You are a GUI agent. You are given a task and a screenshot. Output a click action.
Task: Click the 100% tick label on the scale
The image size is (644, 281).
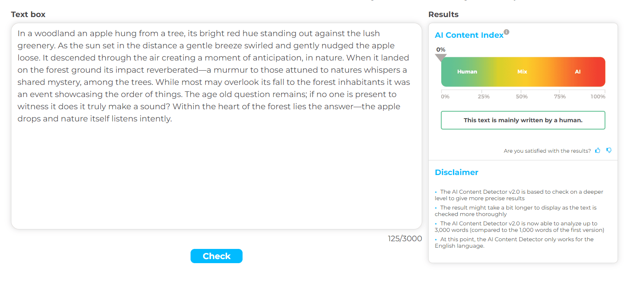point(598,97)
